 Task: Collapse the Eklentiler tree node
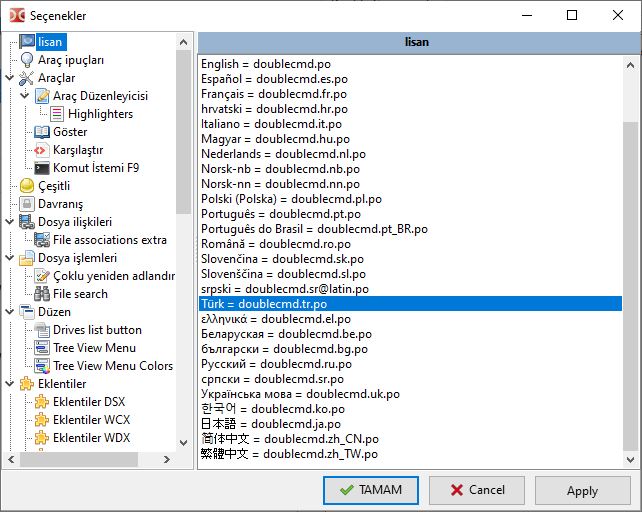(10, 384)
